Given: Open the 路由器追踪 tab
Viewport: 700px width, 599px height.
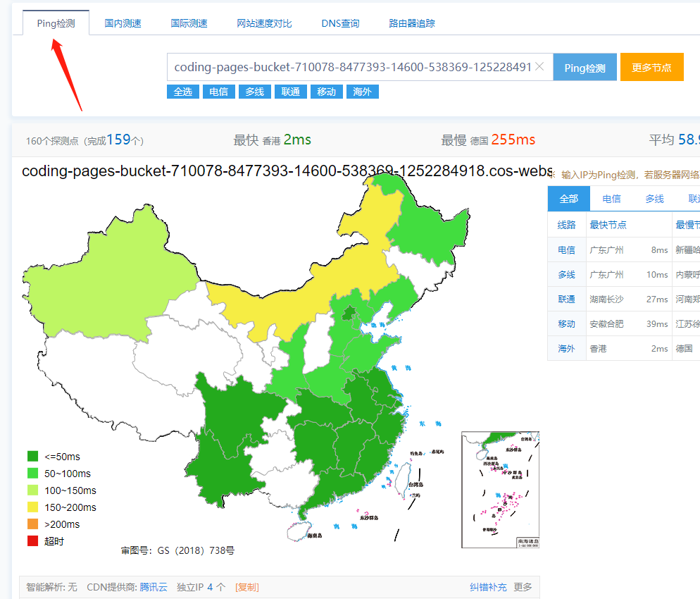Looking at the screenshot, I should (x=411, y=23).
